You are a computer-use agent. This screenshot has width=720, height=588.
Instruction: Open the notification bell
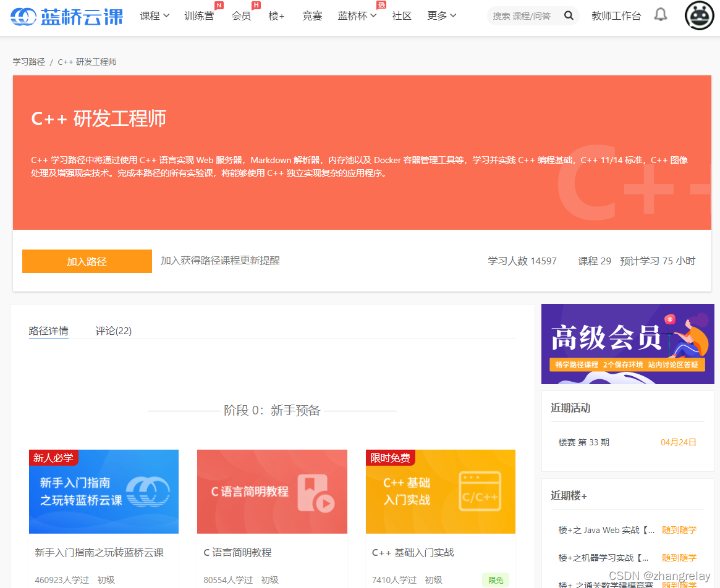660,15
